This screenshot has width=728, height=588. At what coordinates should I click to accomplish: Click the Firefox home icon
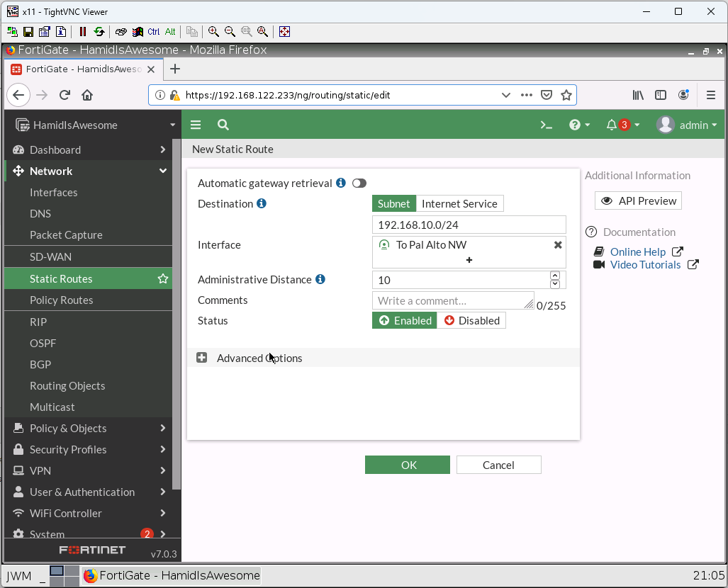click(x=87, y=95)
